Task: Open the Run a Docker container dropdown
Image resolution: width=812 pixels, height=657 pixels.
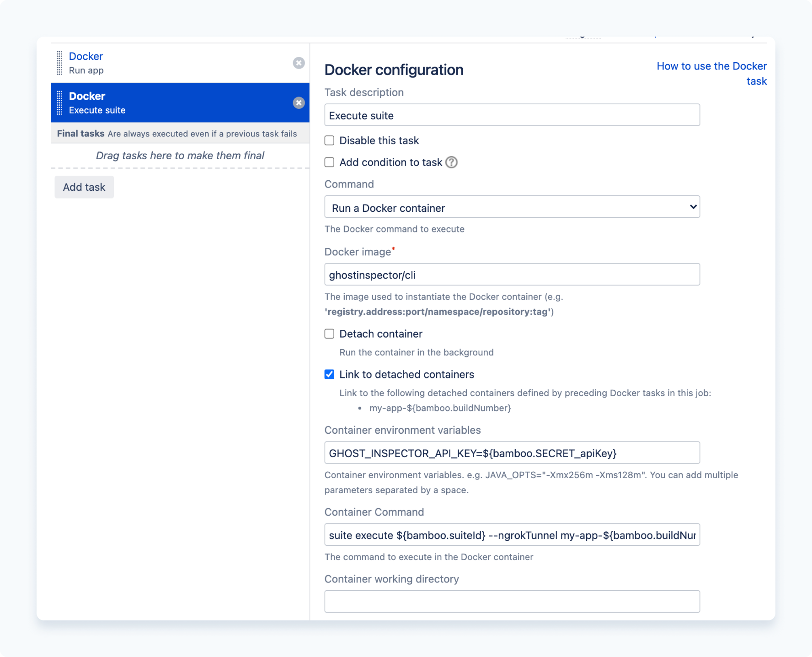Action: pyautogui.click(x=512, y=207)
